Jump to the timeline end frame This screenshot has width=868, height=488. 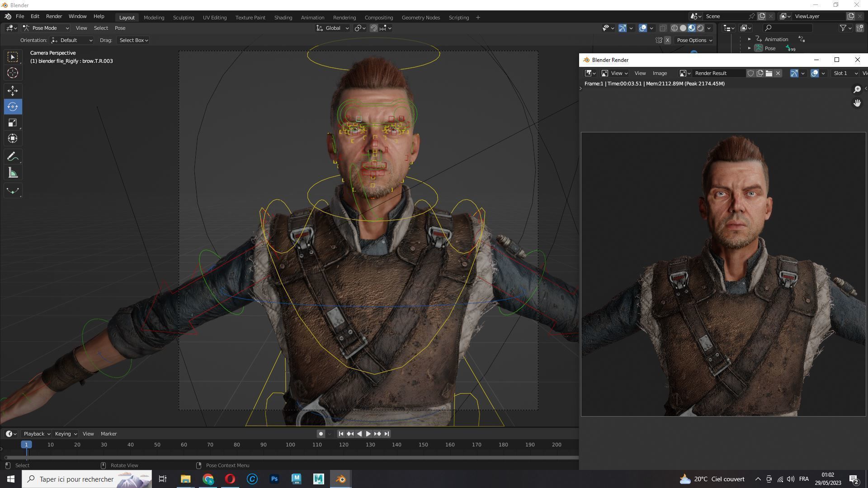[387, 434]
